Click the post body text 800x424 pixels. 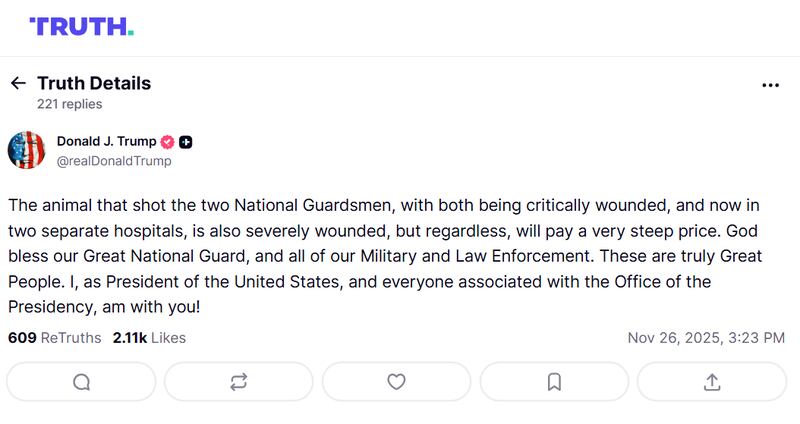(x=380, y=256)
